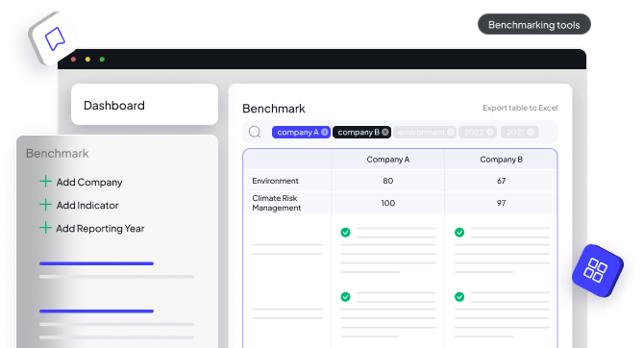This screenshot has height=348, width=644.
Task: Click the second blue bar in left panel
Action: [96, 311]
